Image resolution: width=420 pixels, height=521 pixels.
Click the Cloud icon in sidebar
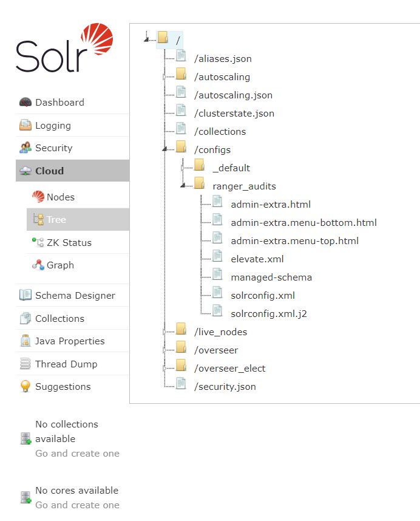point(25,171)
